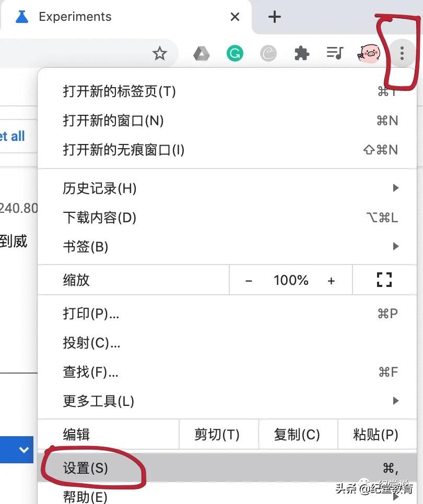
Task: Click the plus to zoom in
Action: pos(332,280)
